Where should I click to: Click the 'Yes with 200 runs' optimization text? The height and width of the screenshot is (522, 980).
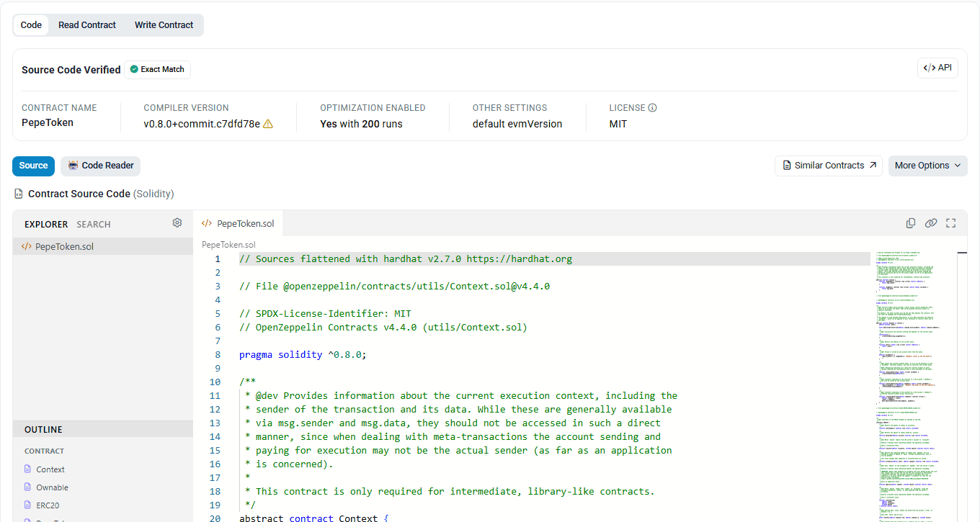[x=361, y=124]
